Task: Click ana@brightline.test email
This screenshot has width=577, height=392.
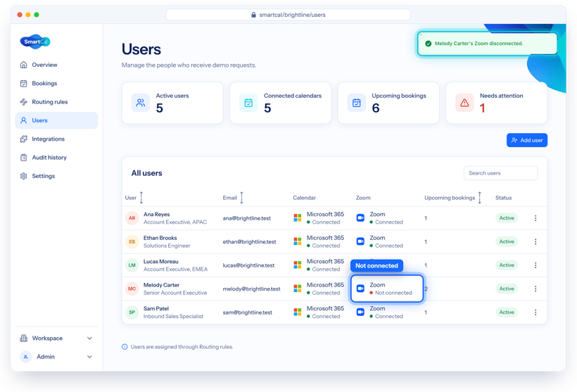Action: point(246,218)
